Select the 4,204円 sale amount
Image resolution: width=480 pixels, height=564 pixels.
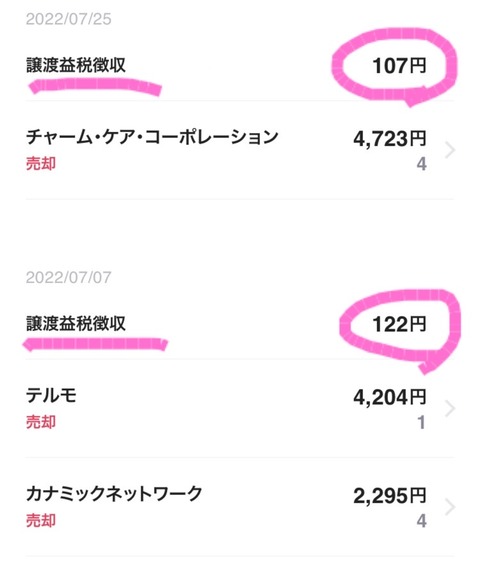coord(390,397)
